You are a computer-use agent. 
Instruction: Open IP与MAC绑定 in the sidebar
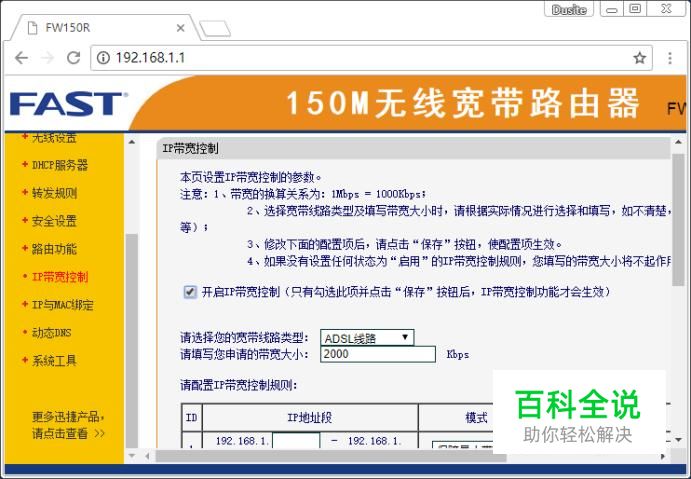point(63,304)
